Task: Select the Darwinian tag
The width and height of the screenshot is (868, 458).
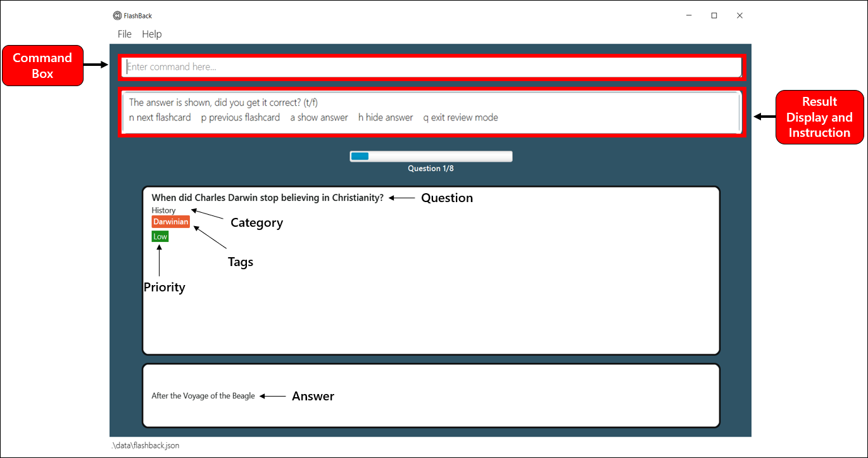Action: [170, 222]
